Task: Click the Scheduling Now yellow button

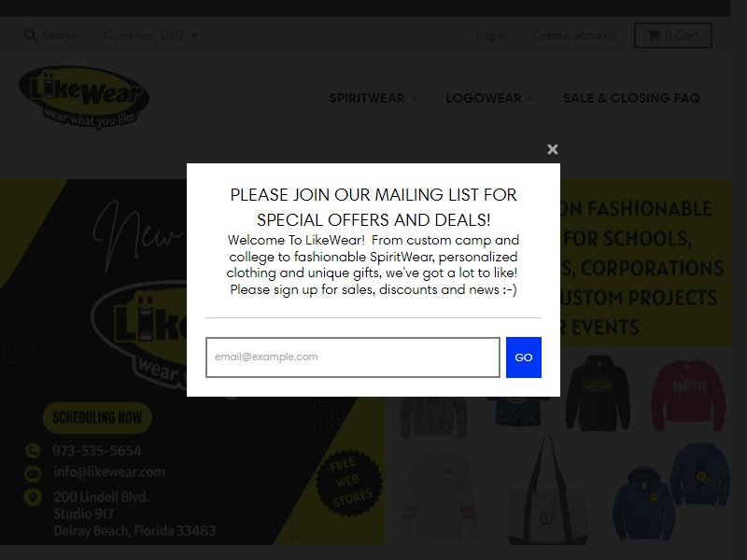Action: point(97,417)
